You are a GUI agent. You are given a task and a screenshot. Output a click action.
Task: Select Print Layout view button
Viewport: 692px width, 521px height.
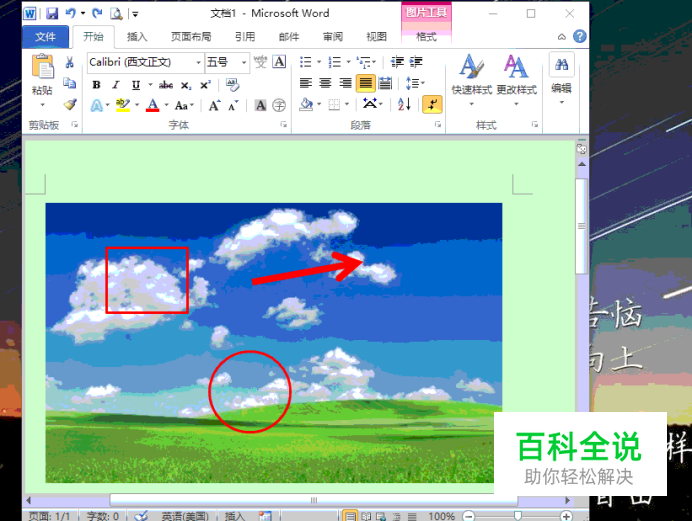coord(350,515)
